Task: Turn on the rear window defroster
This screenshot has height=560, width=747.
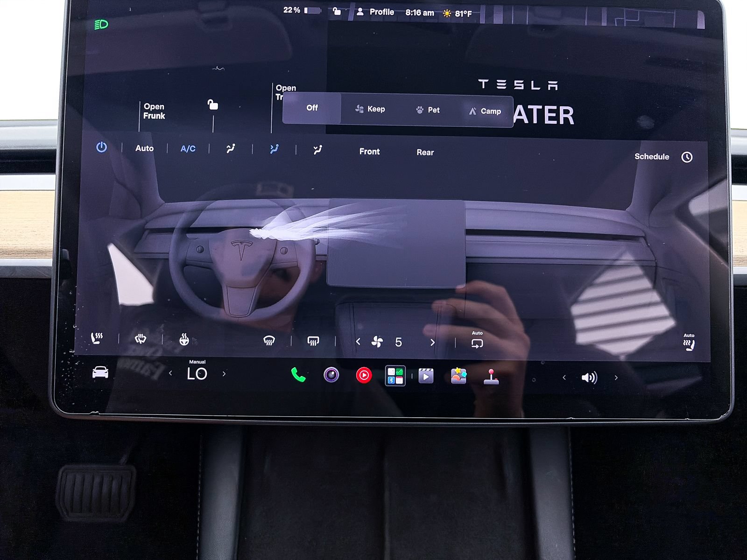Action: [x=313, y=342]
